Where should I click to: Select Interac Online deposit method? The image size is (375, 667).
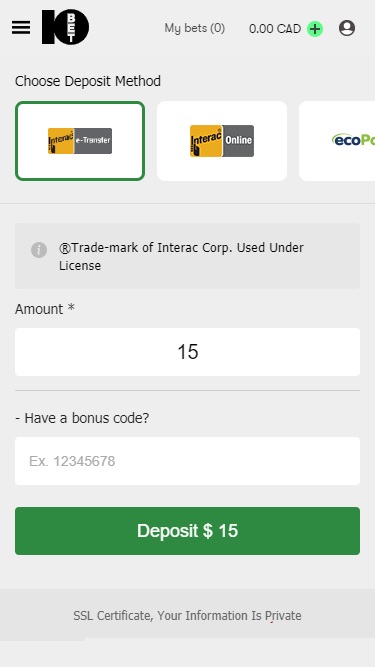222,141
